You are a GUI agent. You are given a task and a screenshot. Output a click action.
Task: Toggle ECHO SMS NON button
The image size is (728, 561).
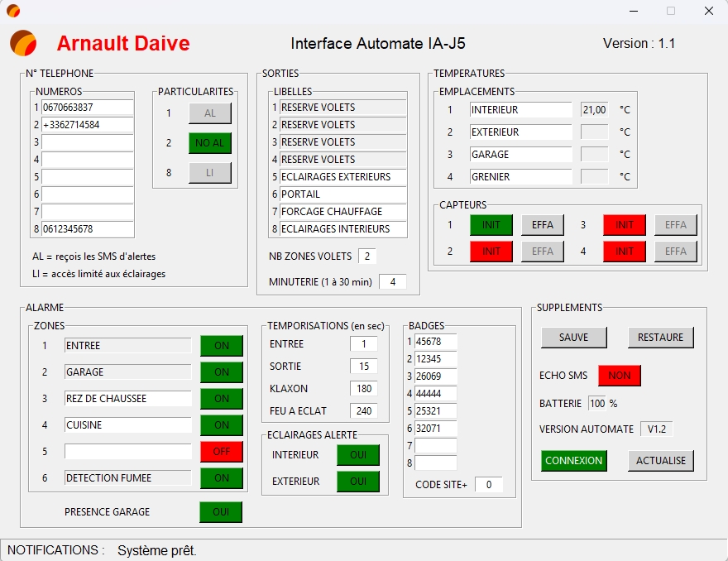619,376
